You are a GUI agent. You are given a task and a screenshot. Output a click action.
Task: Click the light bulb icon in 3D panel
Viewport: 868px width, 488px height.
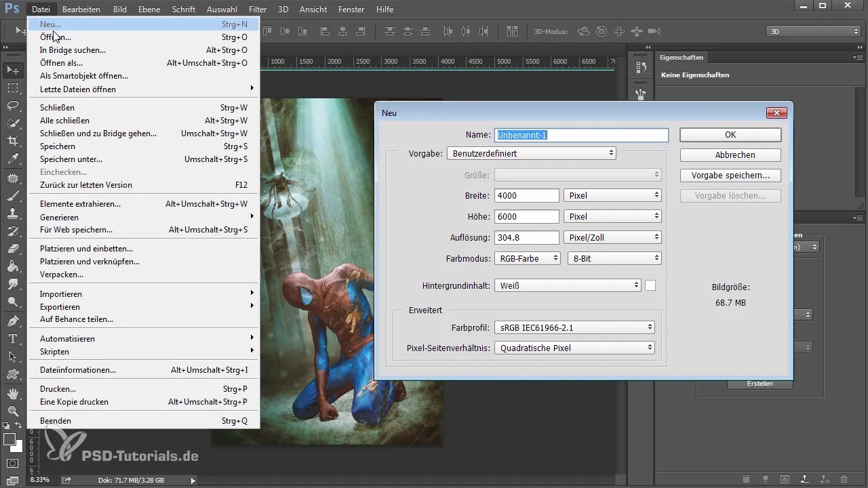tap(766, 479)
